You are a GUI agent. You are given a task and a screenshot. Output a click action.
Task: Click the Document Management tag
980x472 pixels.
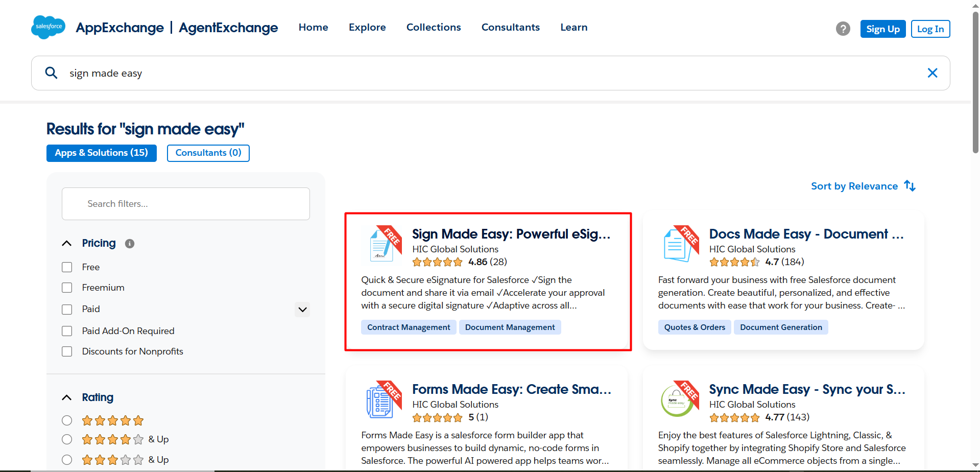[x=510, y=327]
